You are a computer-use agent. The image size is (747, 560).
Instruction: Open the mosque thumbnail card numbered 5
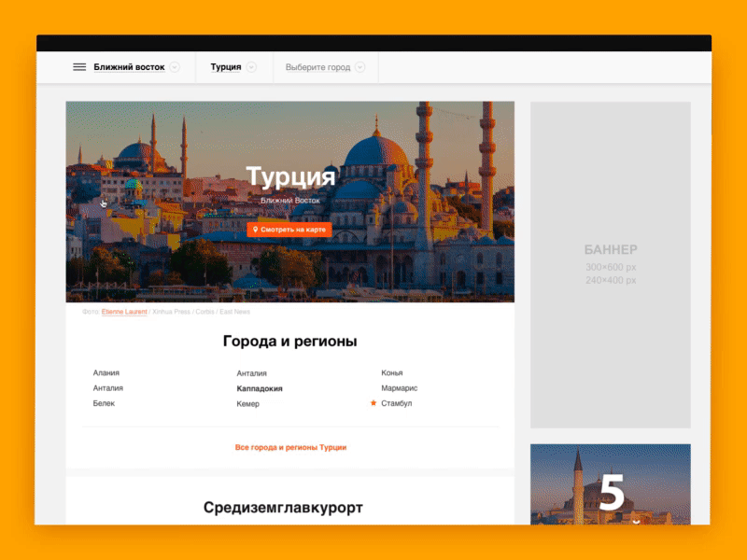[x=611, y=484]
